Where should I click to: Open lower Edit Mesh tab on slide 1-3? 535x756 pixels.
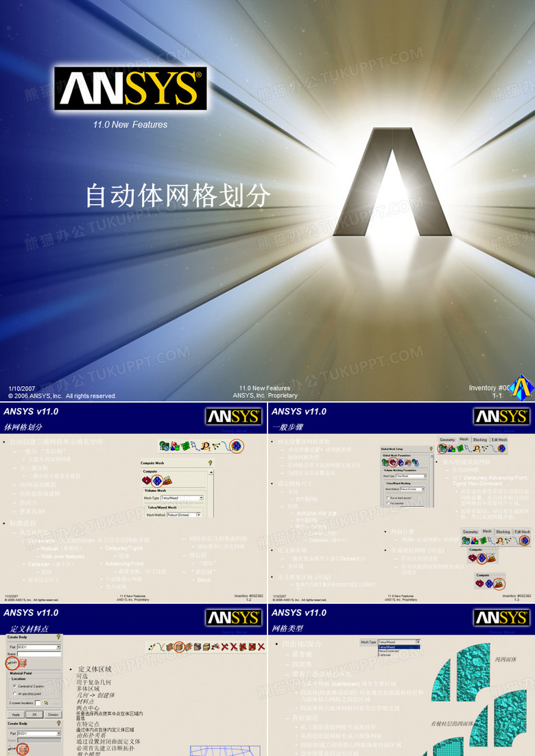pos(523,532)
